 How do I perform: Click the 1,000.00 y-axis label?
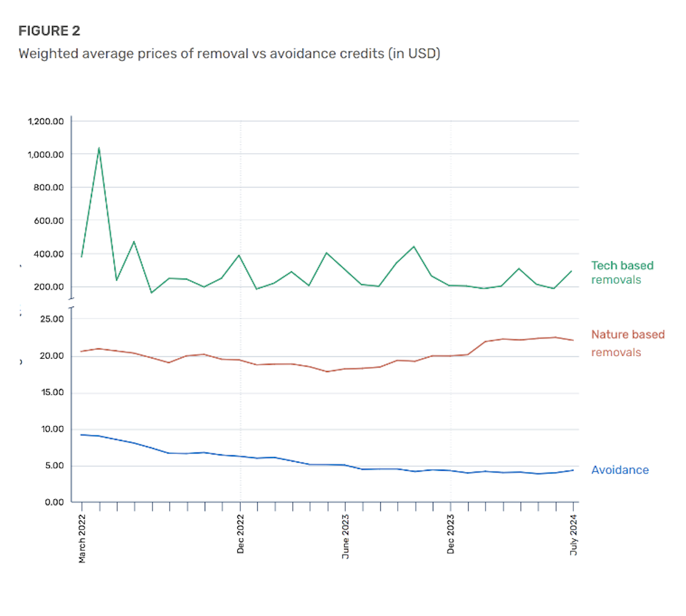[x=46, y=154]
